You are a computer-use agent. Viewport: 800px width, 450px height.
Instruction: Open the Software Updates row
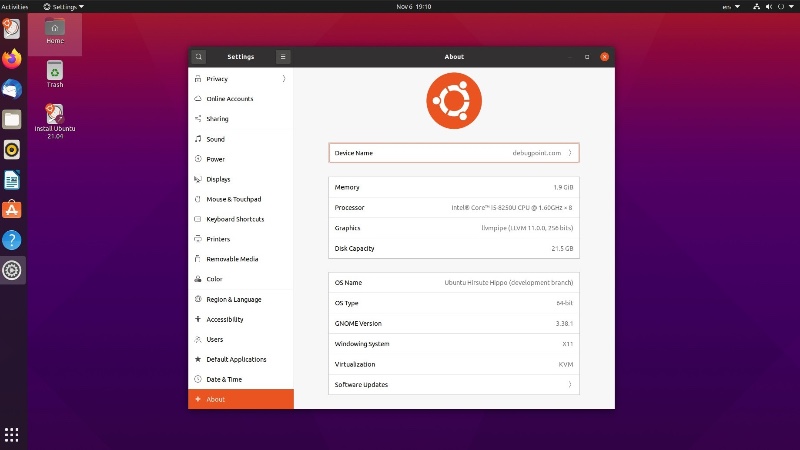click(453, 385)
